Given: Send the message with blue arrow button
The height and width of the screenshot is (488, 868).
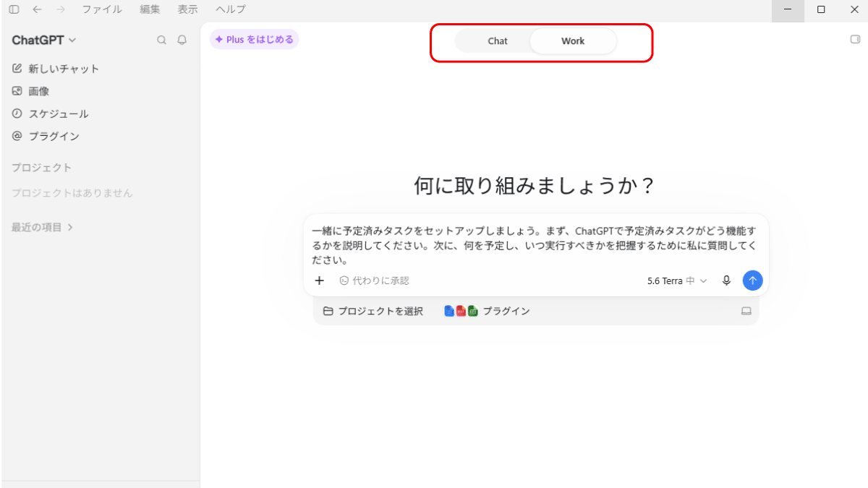Looking at the screenshot, I should coord(752,281).
